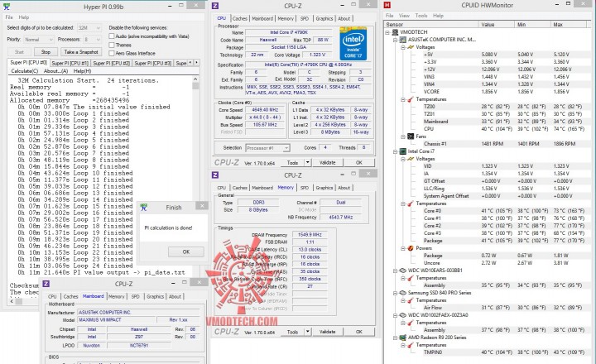Open the SPD tab in Memory CPU-Z window
The width and height of the screenshot is (596, 364).
(x=305, y=188)
